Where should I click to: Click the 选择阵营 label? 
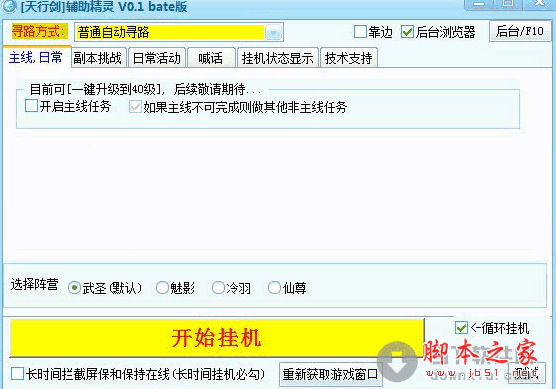click(x=34, y=284)
